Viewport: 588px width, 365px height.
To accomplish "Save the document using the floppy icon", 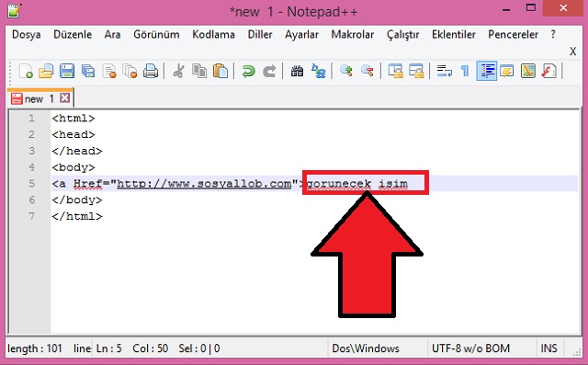I will 67,71.
